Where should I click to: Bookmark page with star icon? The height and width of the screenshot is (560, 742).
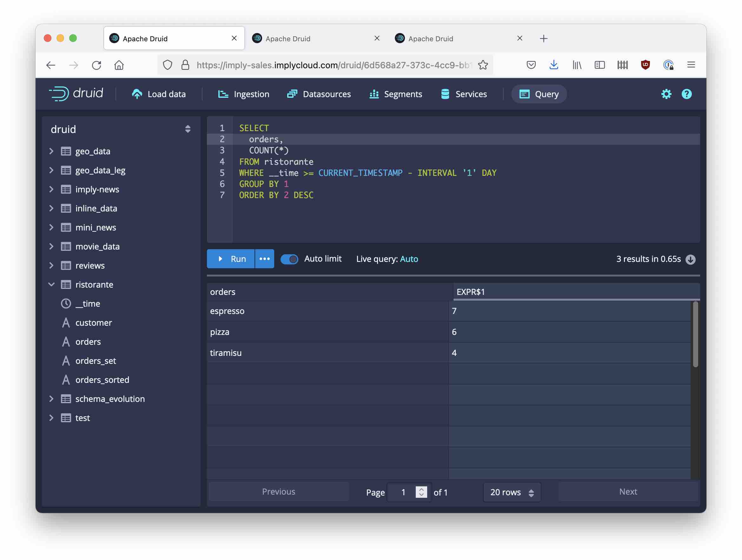[x=483, y=65]
